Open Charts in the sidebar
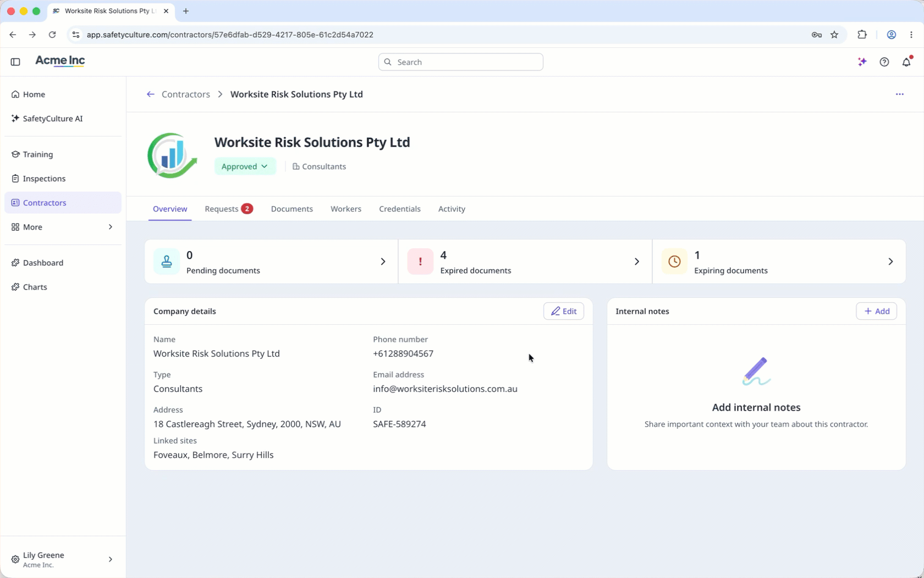 click(x=63, y=287)
